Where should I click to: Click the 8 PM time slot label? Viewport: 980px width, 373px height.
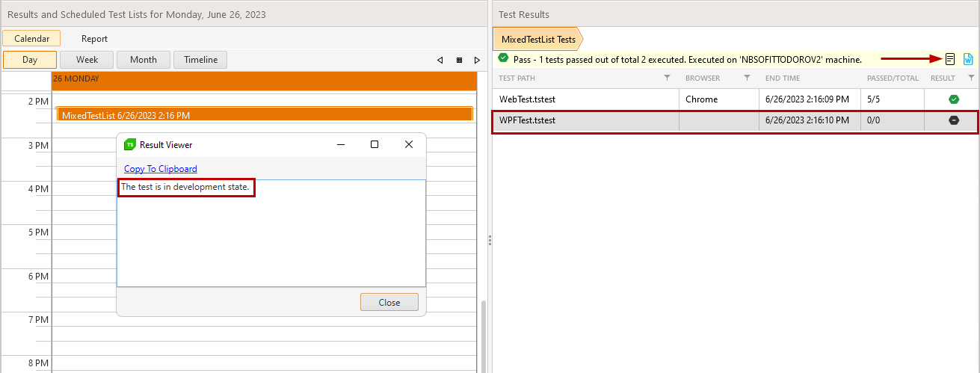pos(38,364)
